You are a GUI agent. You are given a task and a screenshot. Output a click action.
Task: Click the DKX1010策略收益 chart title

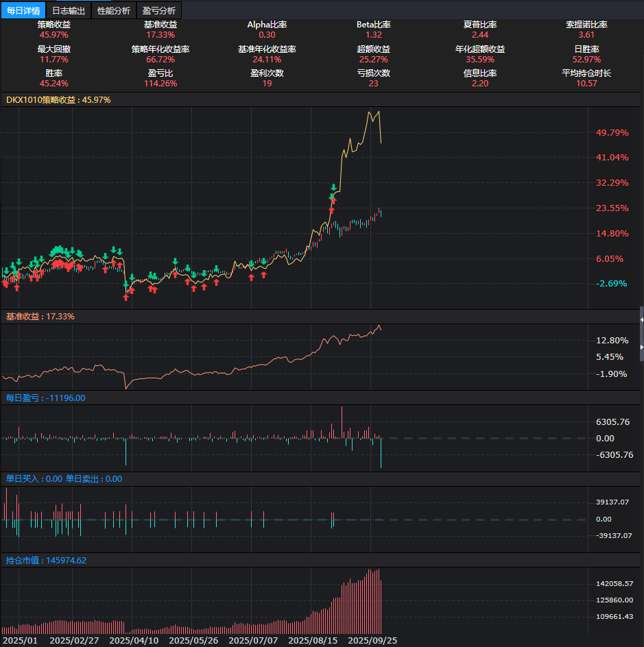click(58, 100)
